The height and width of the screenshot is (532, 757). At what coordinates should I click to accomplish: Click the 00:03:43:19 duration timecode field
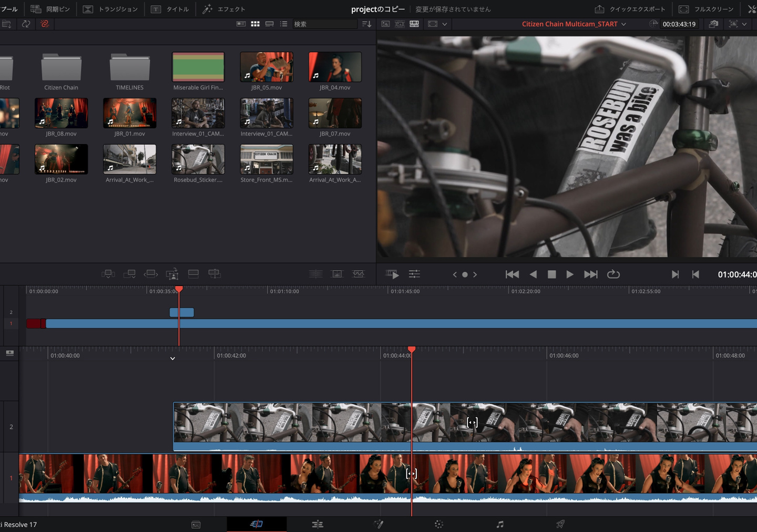coord(679,24)
